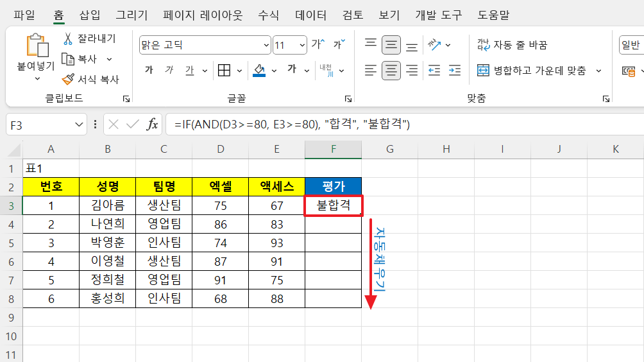Switch to the 그리기 tab

(x=131, y=15)
